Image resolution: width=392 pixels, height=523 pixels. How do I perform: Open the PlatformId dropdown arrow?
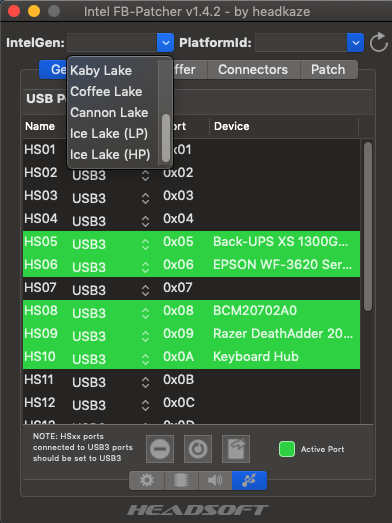click(355, 43)
